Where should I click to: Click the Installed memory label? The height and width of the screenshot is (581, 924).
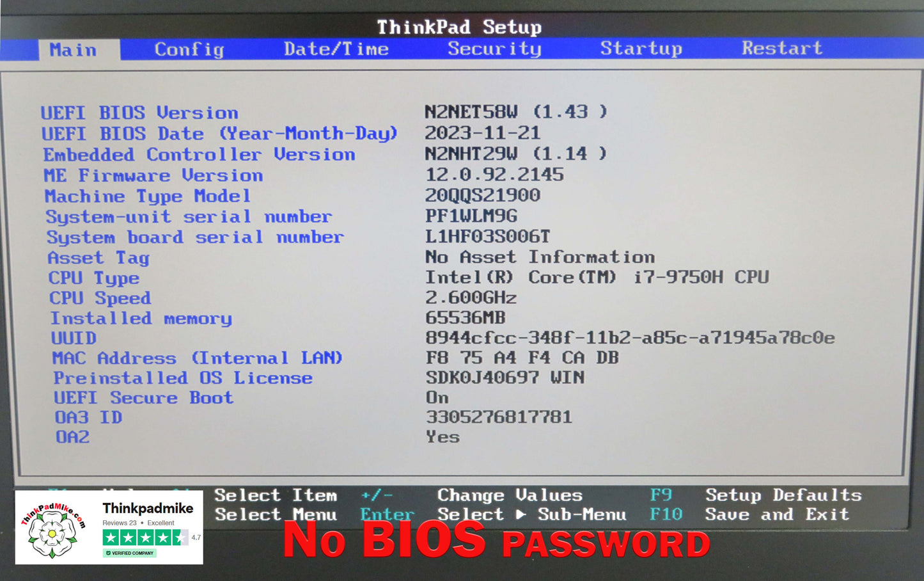[141, 319]
